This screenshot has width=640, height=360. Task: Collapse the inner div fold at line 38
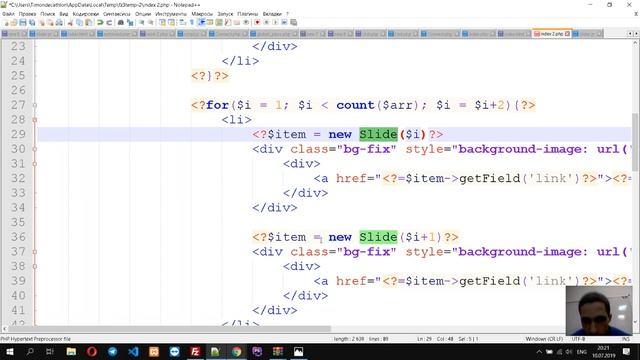35,267
